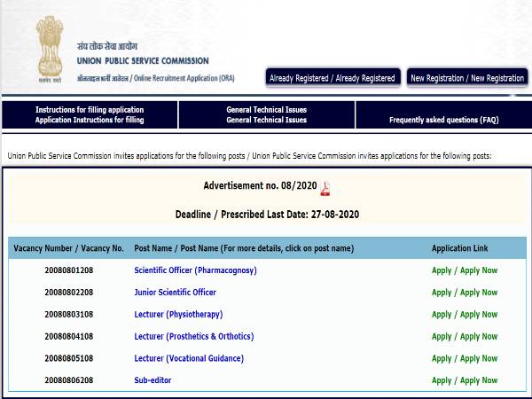Select vacancy number 20080804108
Viewport: 532px width, 399px height.
pyautogui.click(x=69, y=336)
